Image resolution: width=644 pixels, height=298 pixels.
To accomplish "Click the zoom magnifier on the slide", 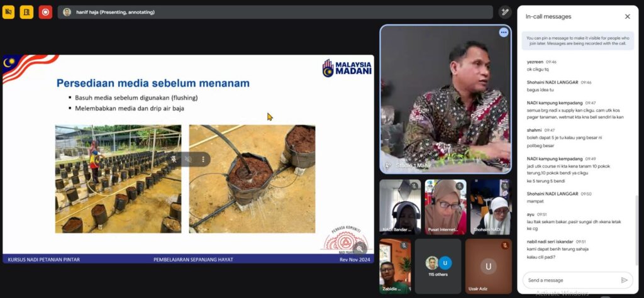I will tap(359, 248).
